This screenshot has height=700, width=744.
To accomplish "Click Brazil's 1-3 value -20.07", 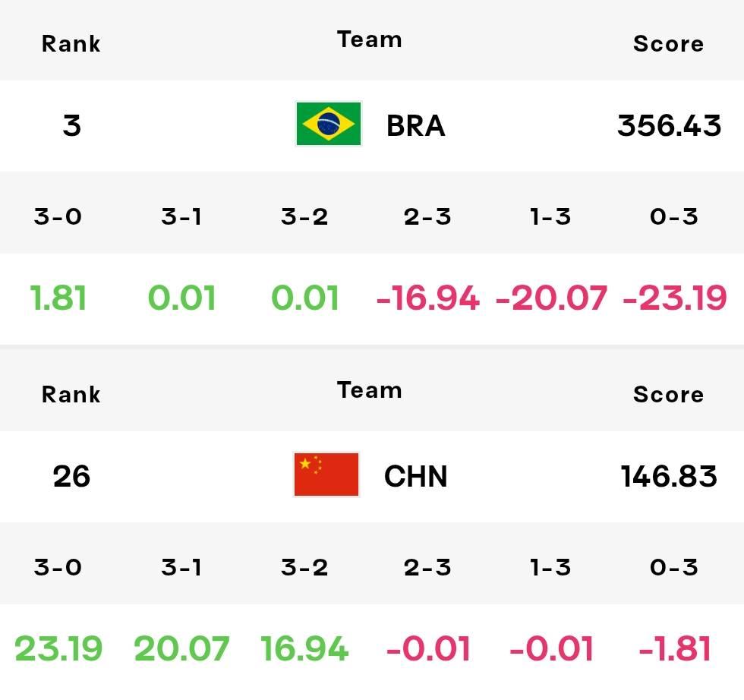I will tap(551, 298).
